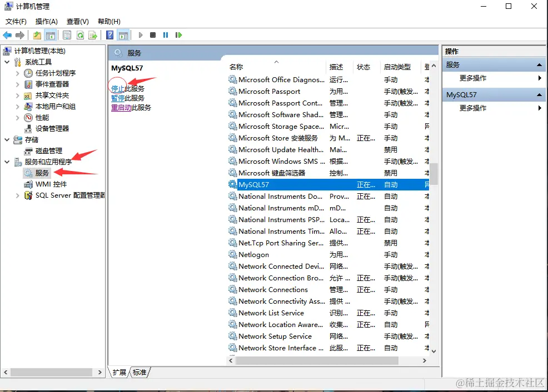Click the Restart service toolbar icon

[x=178, y=35]
